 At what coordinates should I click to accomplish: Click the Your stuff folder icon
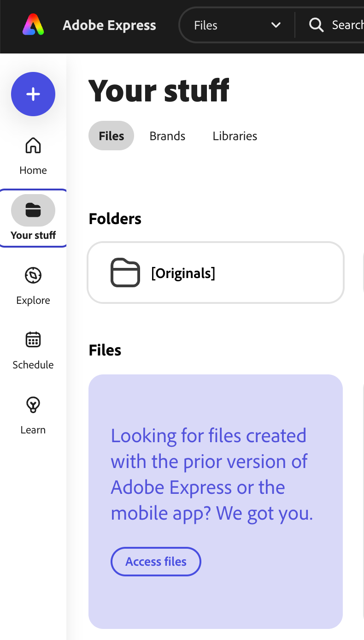(33, 210)
